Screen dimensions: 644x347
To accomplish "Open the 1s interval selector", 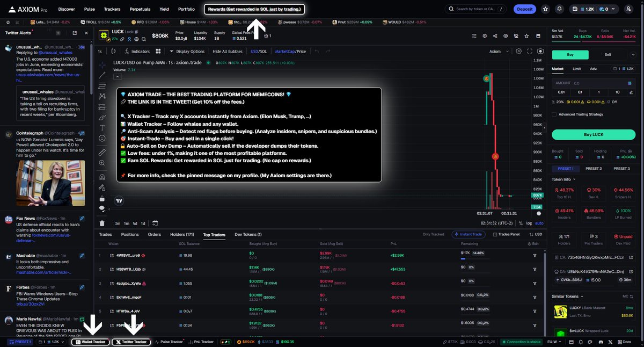I will [x=100, y=52].
